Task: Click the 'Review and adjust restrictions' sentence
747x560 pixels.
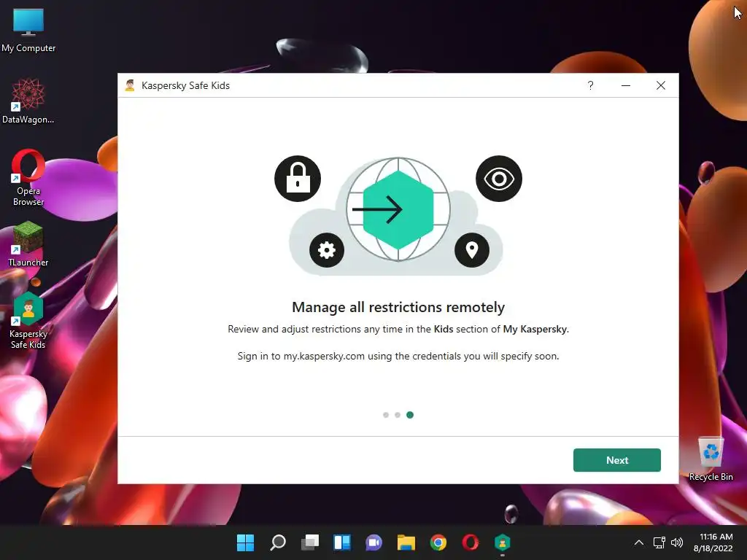Action: [x=398, y=329]
